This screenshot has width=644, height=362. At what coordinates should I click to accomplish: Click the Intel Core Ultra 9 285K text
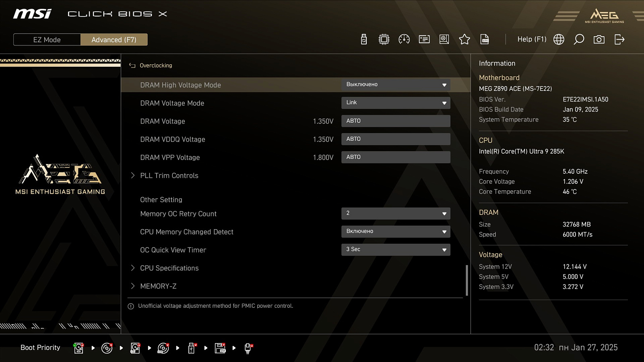pyautogui.click(x=521, y=151)
